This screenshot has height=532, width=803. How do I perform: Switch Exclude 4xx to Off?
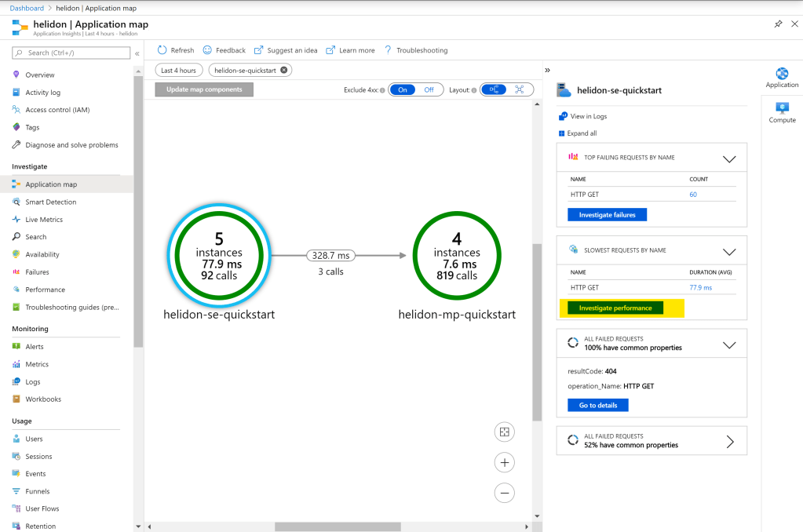tap(429, 89)
